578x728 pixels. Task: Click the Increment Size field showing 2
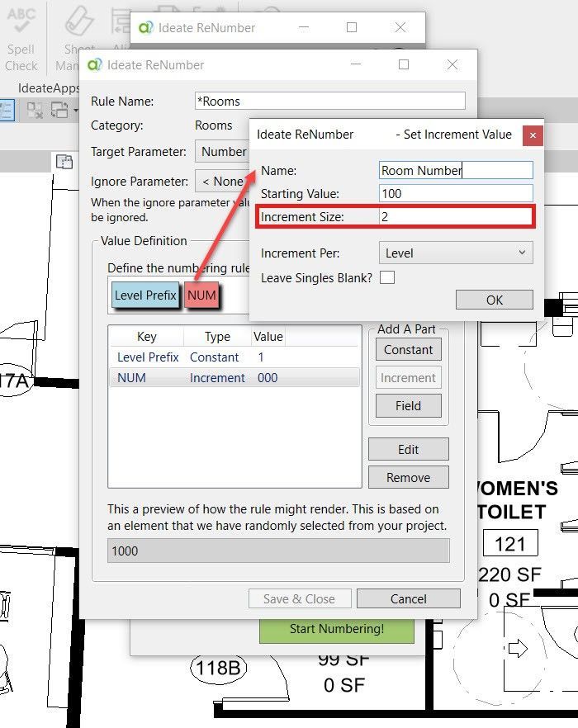point(456,216)
